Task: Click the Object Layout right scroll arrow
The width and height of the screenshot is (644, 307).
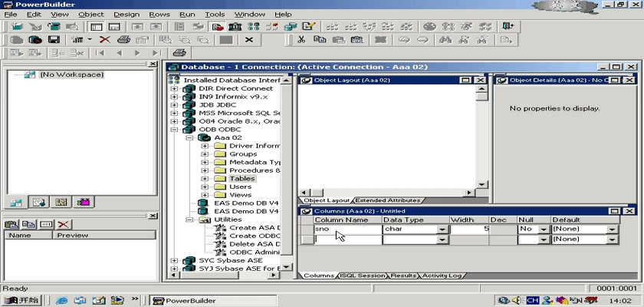Action: 469,193
